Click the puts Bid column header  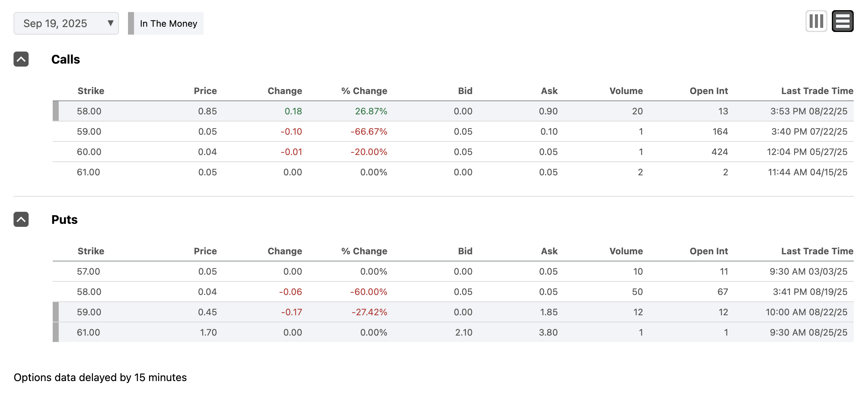[x=465, y=251]
